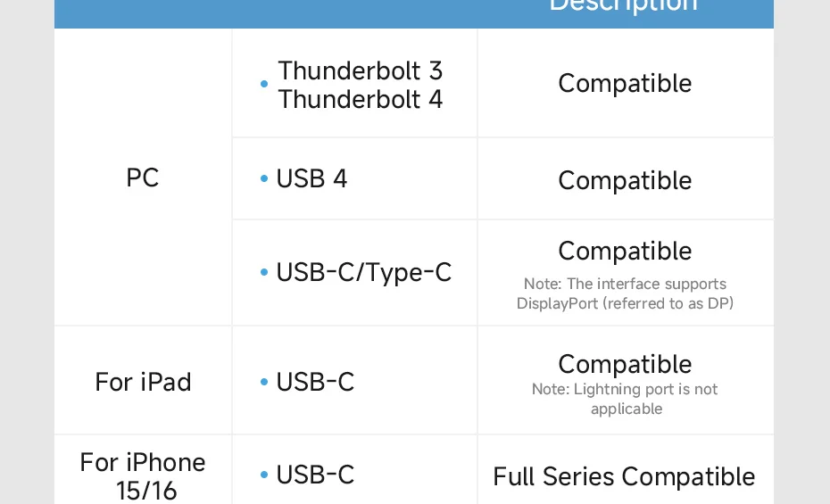
Task: Click USB-C in the For iPad row
Action: coord(315,382)
